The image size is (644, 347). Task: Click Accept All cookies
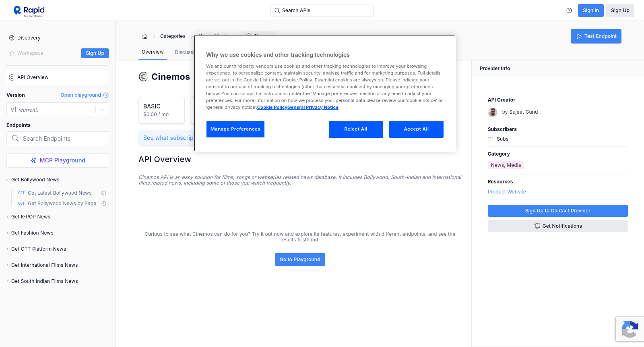pyautogui.click(x=416, y=129)
